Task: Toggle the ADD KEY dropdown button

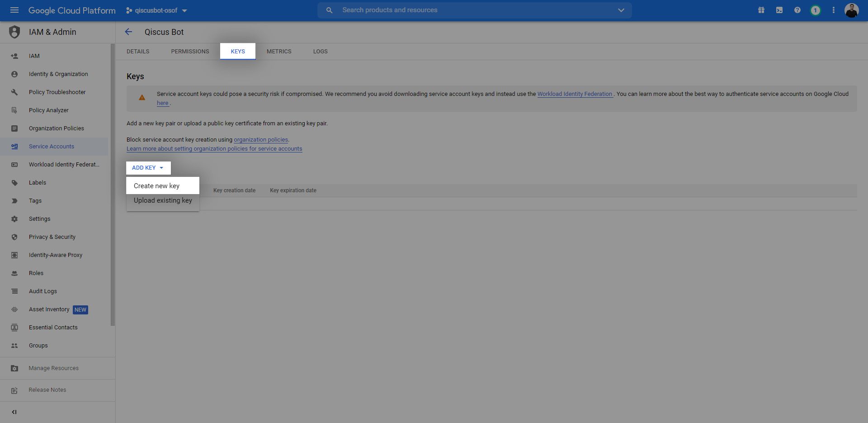Action: (148, 168)
